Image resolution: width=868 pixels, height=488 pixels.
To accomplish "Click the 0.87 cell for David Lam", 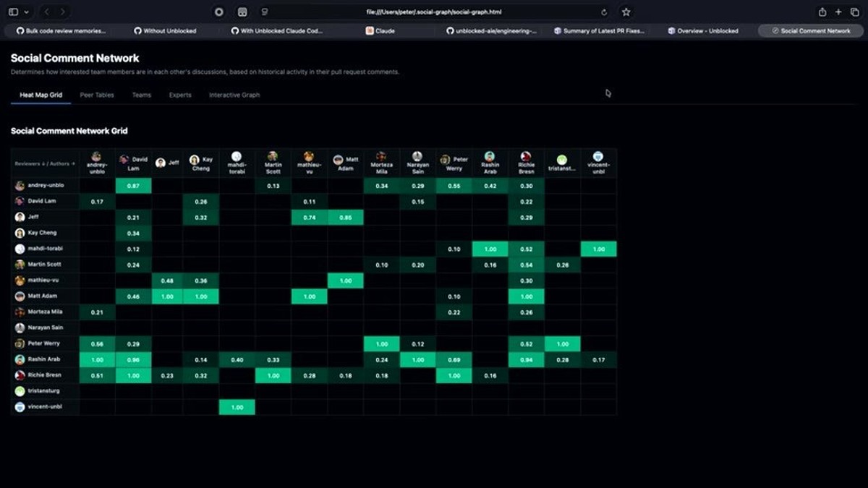I will coord(133,186).
